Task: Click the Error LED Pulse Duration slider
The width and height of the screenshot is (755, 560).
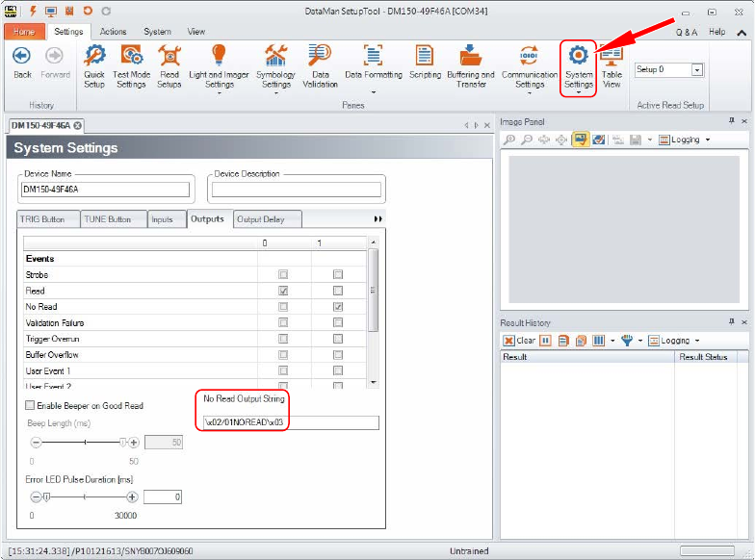Action: pyautogui.click(x=85, y=497)
